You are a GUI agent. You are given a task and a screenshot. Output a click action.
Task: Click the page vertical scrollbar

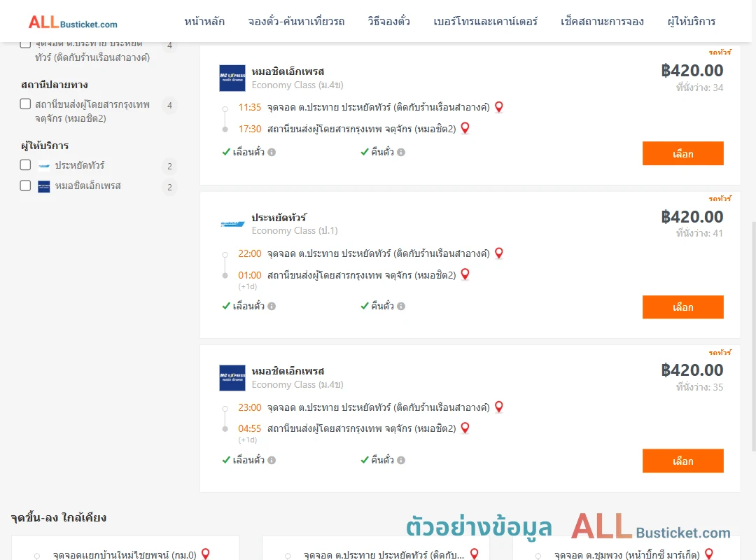pyautogui.click(x=754, y=336)
